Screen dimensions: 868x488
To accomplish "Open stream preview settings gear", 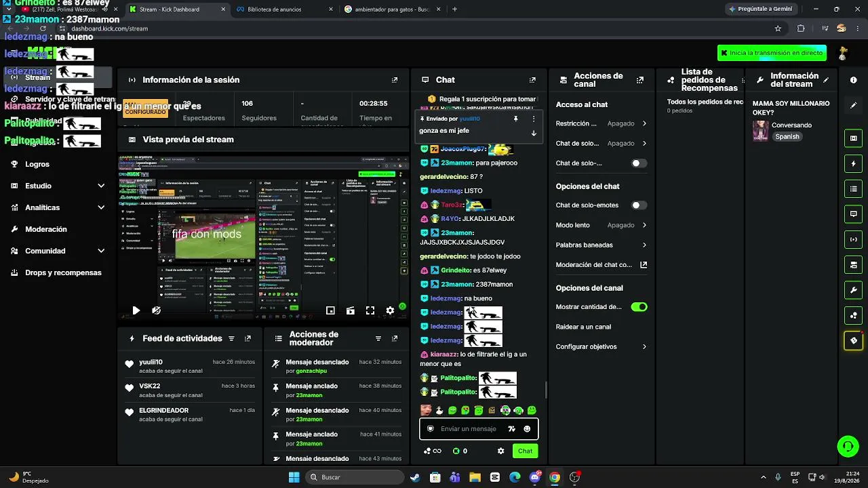I will coord(390,310).
